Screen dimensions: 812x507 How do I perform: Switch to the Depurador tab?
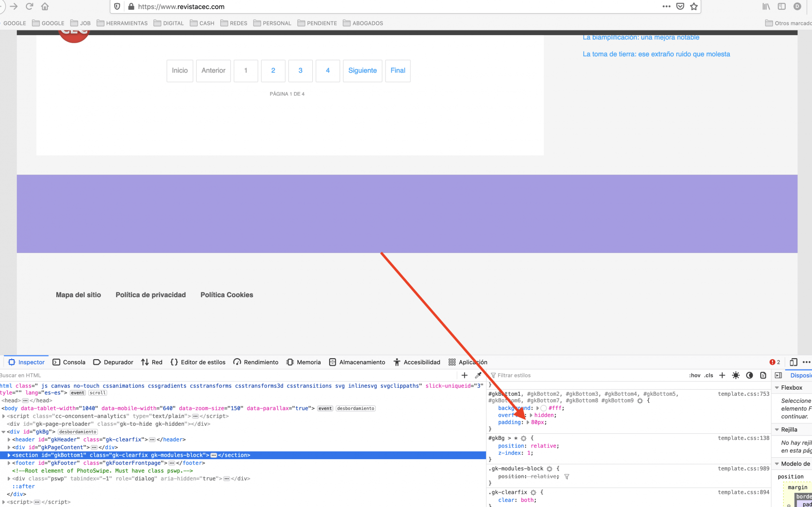(x=113, y=362)
